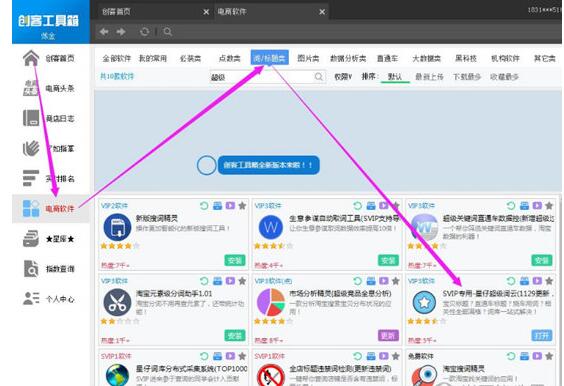Play the video tutorial for 超级关键词直通车数据挖
Screen dimensions: 564x386
point(537,206)
